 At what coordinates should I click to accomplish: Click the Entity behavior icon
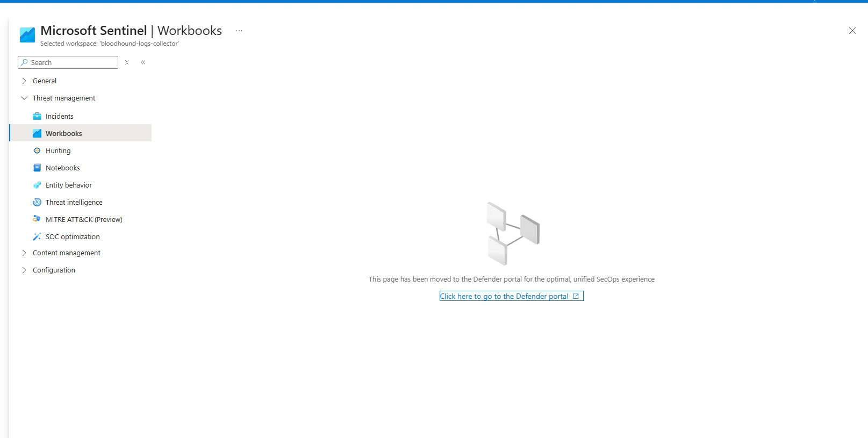pyautogui.click(x=37, y=185)
